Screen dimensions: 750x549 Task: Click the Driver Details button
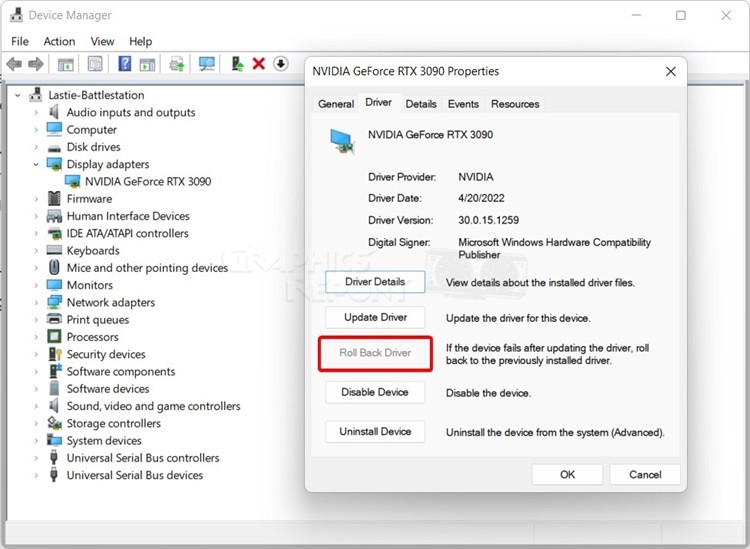click(x=375, y=282)
